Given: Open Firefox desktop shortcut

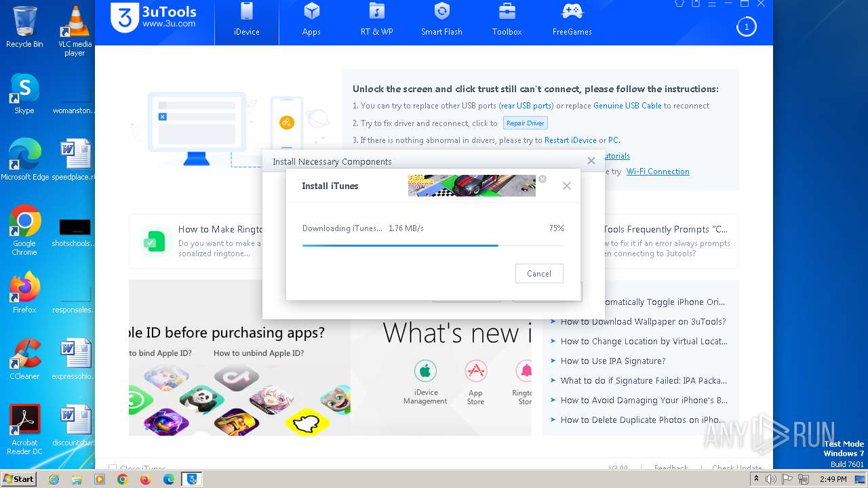Looking at the screenshot, I should coord(24,293).
